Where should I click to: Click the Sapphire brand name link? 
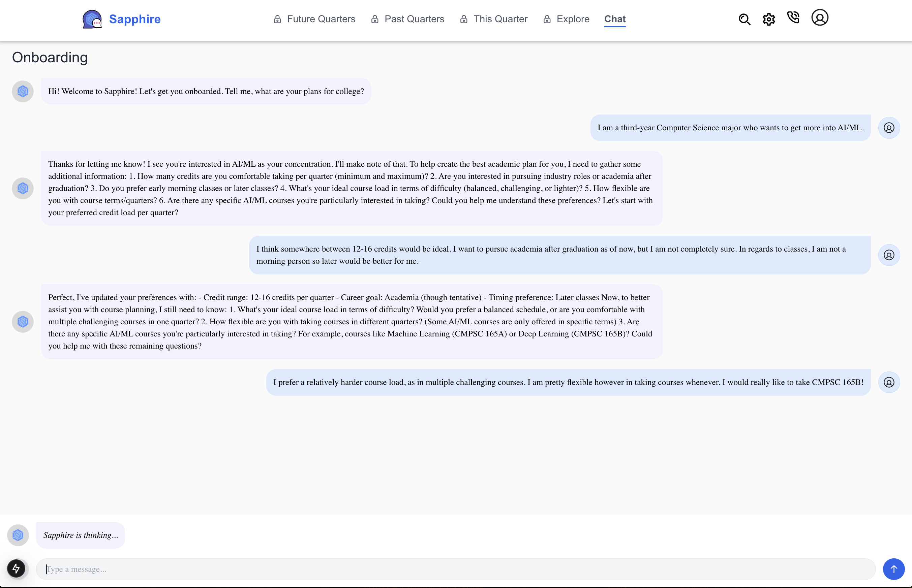tap(134, 19)
